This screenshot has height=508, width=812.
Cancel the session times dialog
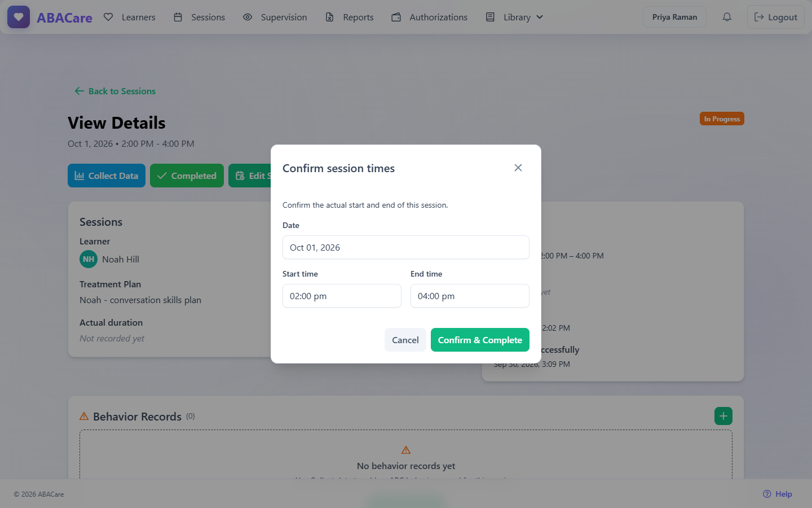tap(405, 340)
